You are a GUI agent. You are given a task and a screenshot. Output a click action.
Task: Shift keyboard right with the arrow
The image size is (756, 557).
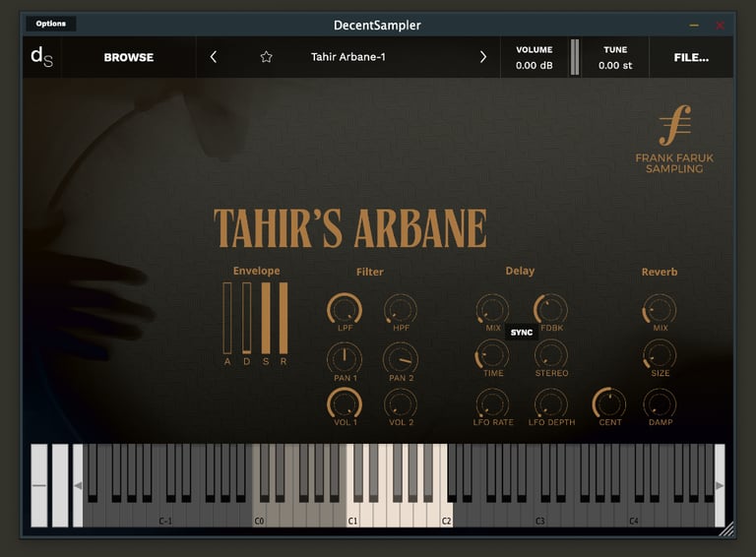click(x=720, y=486)
